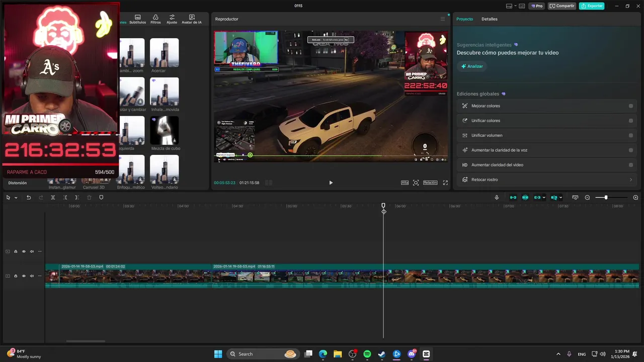Image resolution: width=644 pixels, height=362 pixels.
Task: Hide the main video track eye icon
Action: tap(24, 276)
